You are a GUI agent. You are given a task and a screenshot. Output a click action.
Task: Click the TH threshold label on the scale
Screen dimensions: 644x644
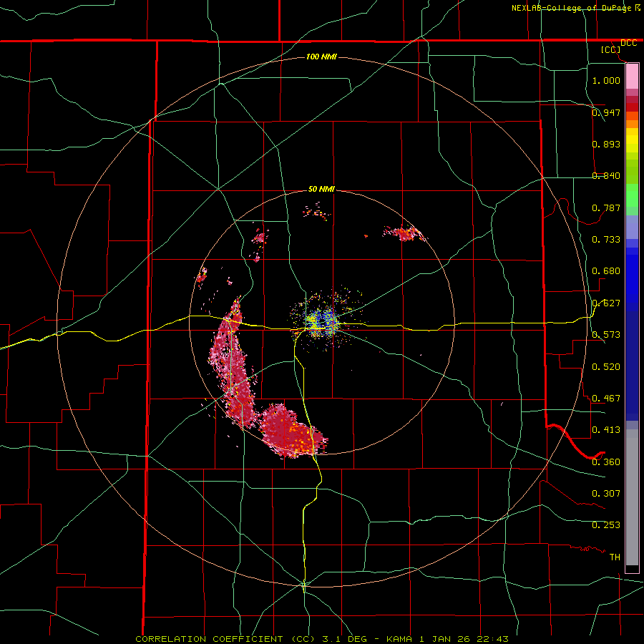(x=615, y=557)
